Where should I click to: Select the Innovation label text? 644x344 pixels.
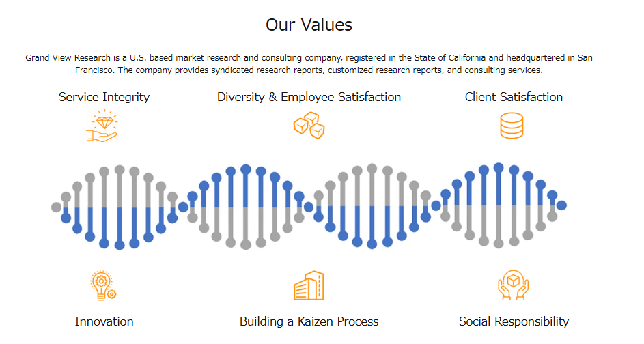tap(104, 321)
